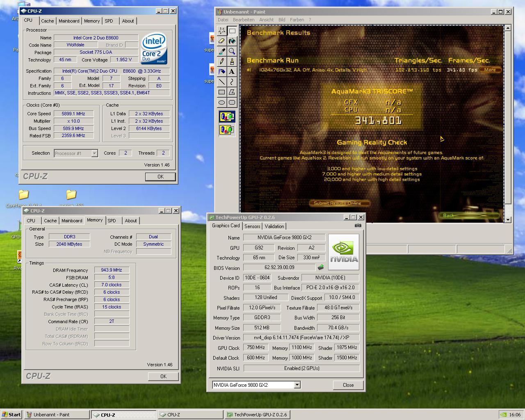This screenshot has width=525, height=420.
Task: Pick the Eraser tool in Paint
Action: click(222, 41)
